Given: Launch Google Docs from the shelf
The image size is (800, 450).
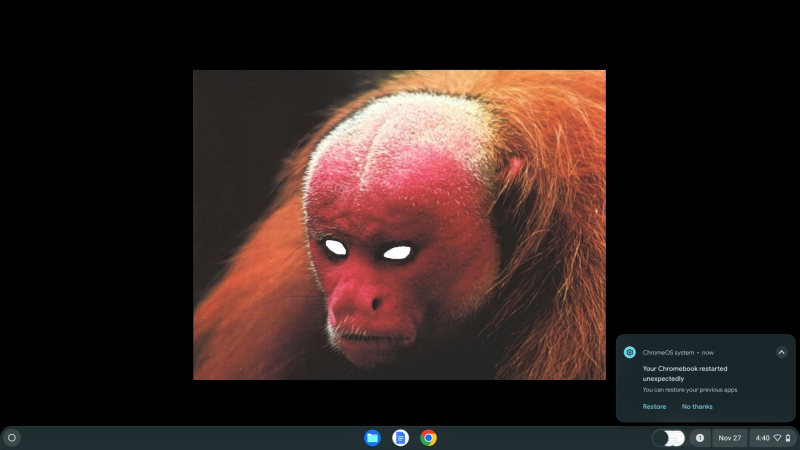Looking at the screenshot, I should (400, 438).
